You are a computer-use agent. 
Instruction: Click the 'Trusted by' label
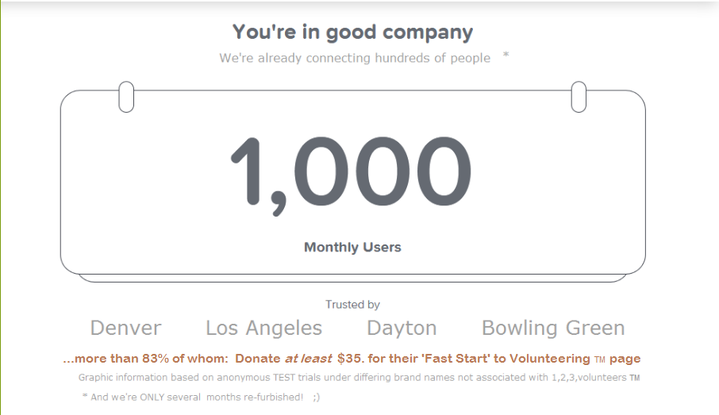tap(353, 304)
